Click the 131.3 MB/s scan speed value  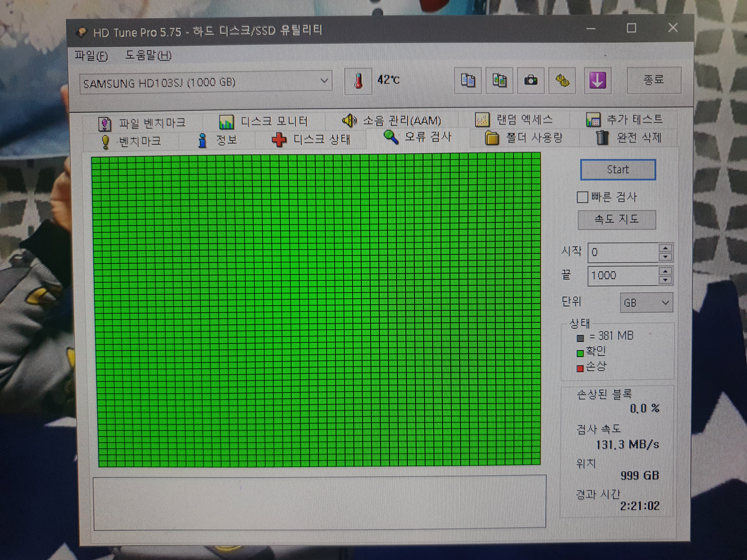click(627, 445)
